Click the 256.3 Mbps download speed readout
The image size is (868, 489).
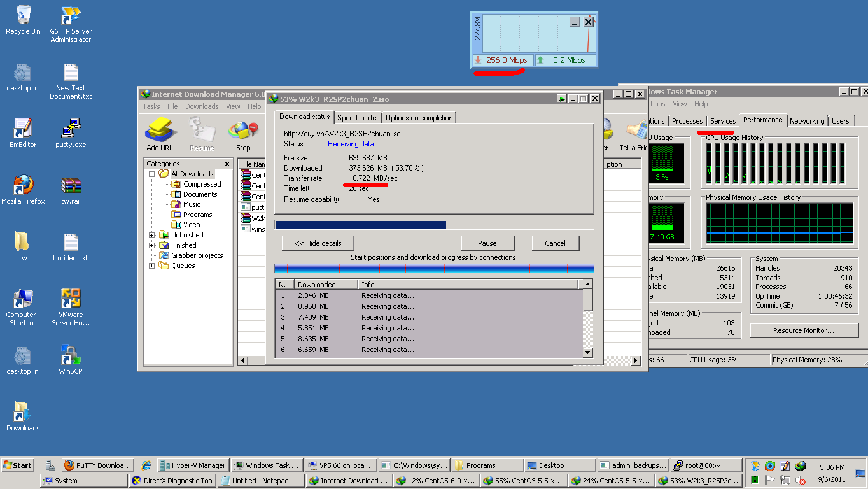502,60
